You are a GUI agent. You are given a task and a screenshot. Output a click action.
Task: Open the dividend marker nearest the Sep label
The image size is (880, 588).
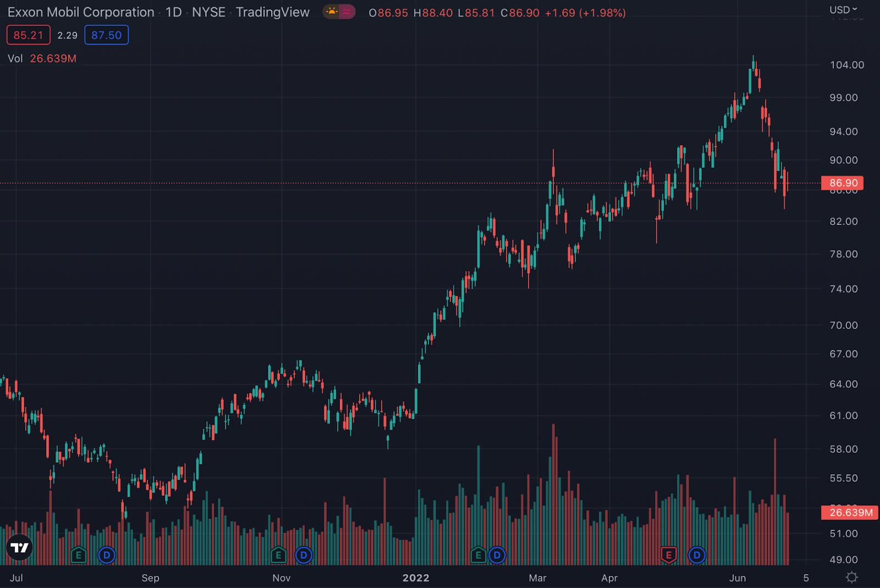107,555
